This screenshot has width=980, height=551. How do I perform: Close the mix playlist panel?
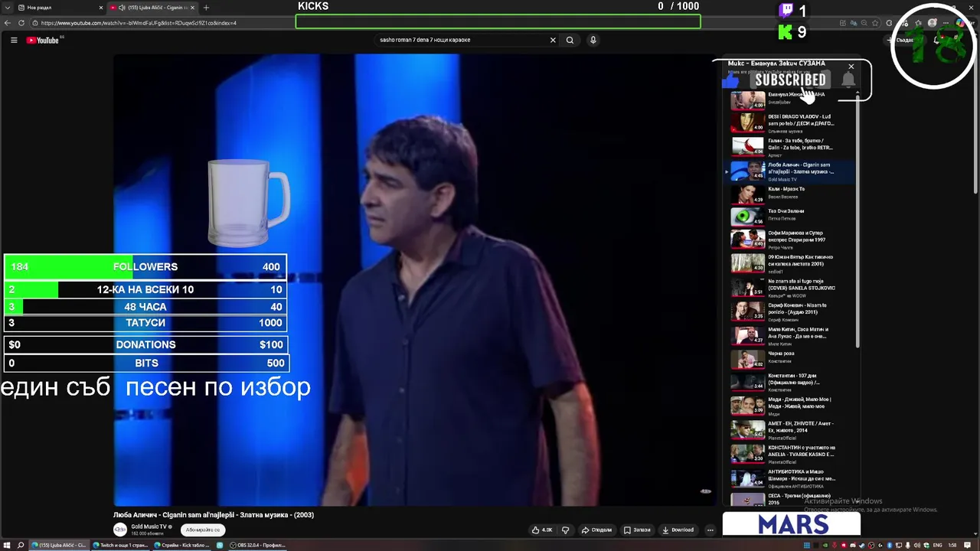click(851, 67)
